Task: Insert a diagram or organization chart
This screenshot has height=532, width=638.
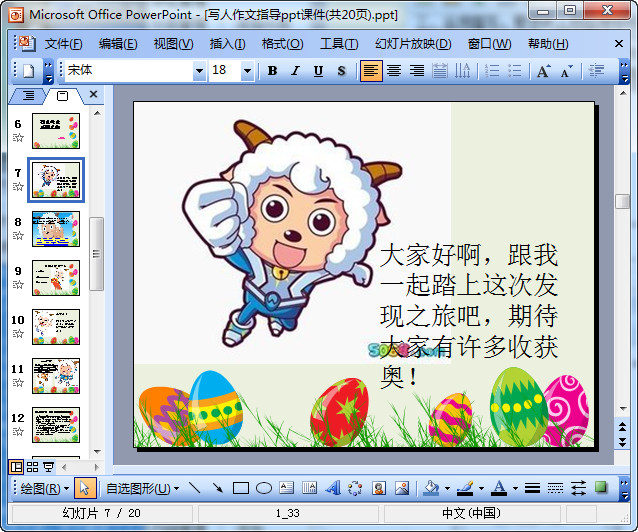Action: click(x=355, y=488)
